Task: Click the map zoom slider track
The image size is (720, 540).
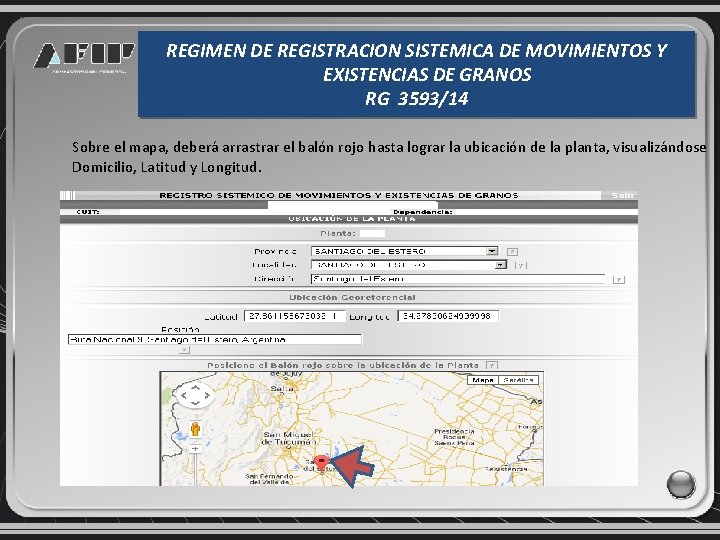Action: coord(196,469)
